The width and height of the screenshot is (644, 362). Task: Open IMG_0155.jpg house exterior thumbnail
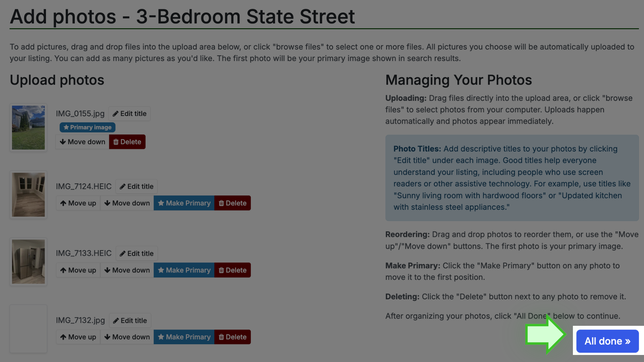(x=28, y=127)
